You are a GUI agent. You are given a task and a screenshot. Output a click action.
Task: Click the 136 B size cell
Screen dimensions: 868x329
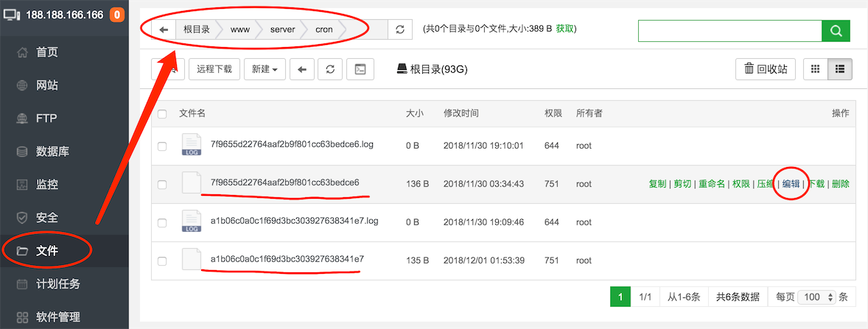417,184
